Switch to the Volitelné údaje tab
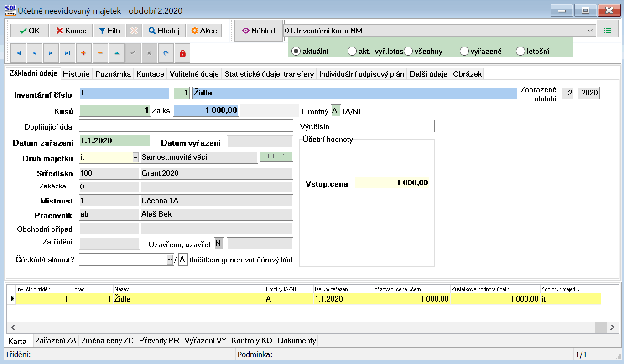624x364 pixels. tap(194, 74)
